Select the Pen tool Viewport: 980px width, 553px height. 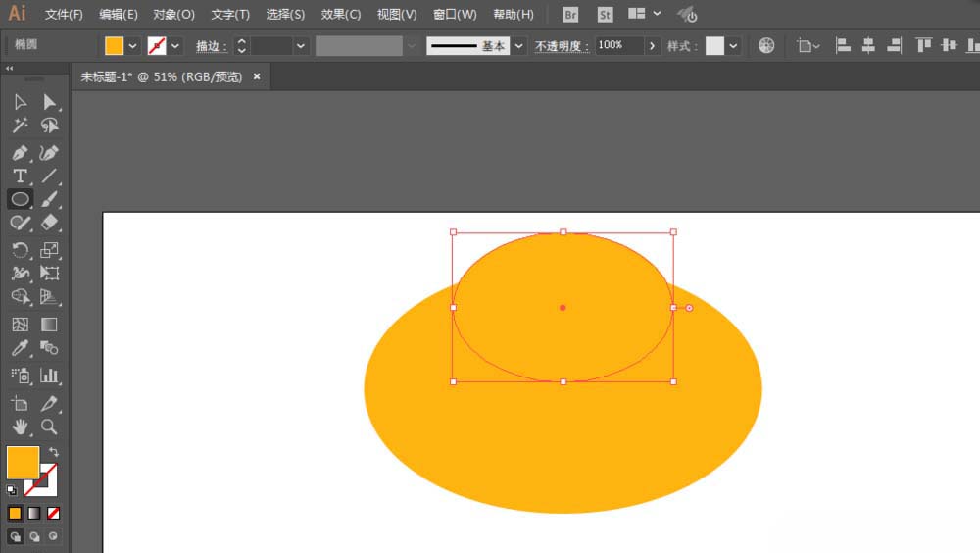point(20,153)
